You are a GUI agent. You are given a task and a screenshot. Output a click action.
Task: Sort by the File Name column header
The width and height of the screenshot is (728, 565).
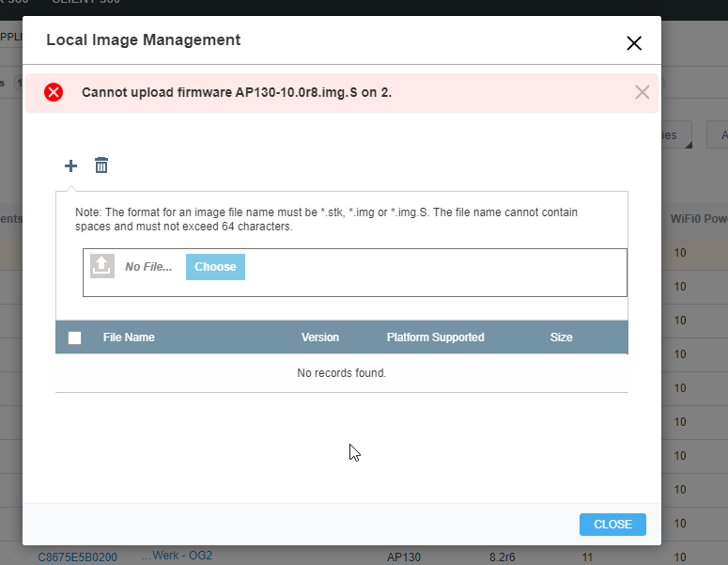tap(129, 337)
